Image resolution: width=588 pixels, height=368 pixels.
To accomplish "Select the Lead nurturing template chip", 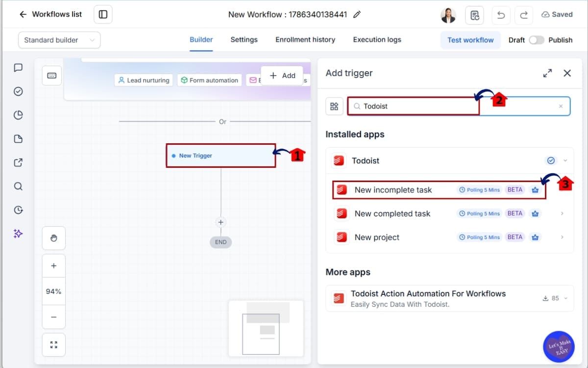I will (x=144, y=80).
